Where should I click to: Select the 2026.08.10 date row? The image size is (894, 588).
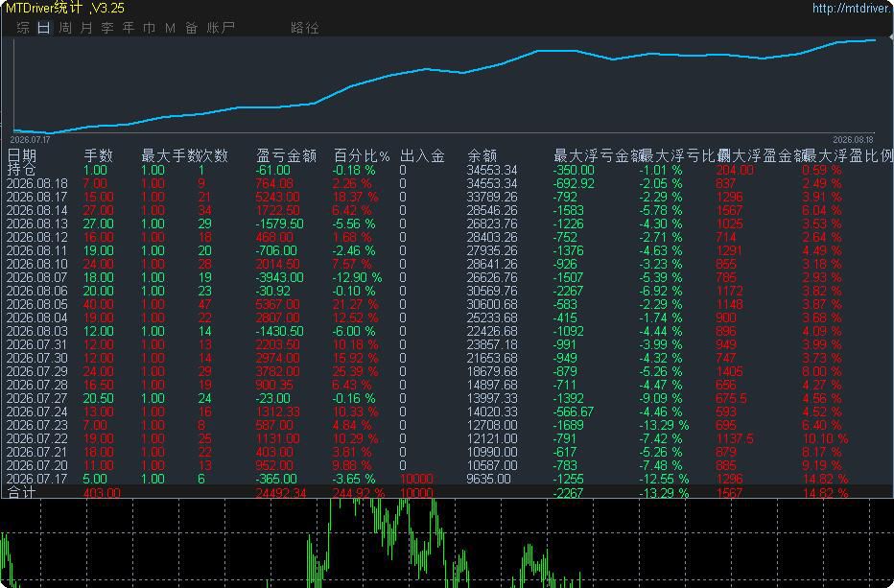[x=37, y=264]
